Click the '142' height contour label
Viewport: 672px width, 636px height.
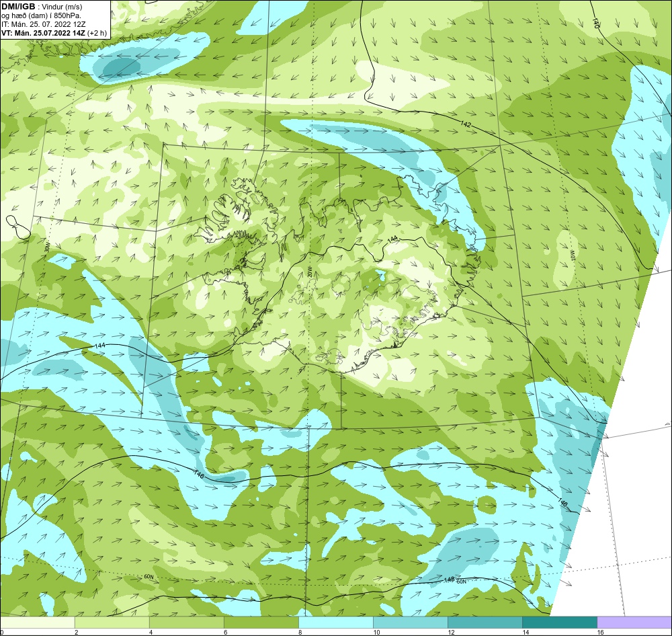pyautogui.click(x=466, y=124)
